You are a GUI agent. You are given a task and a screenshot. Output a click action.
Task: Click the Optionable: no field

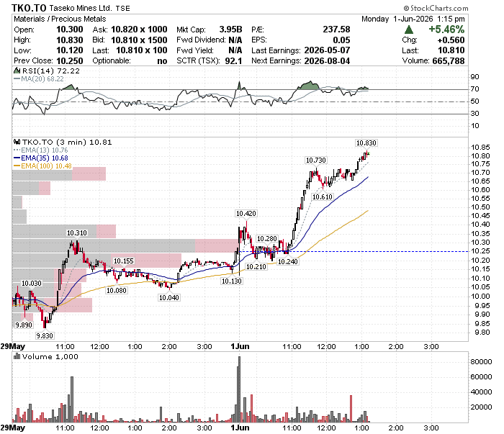coord(130,60)
